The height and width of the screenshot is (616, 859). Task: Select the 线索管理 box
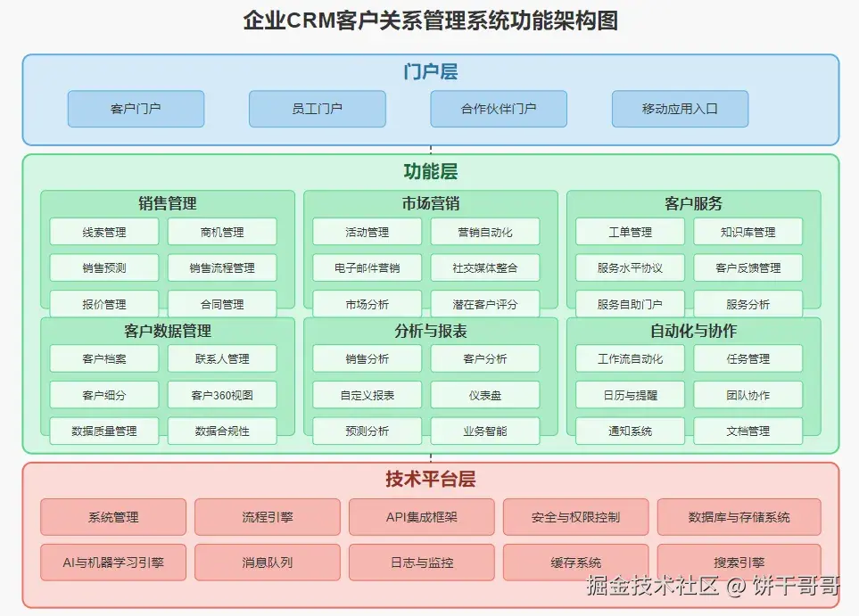point(104,232)
